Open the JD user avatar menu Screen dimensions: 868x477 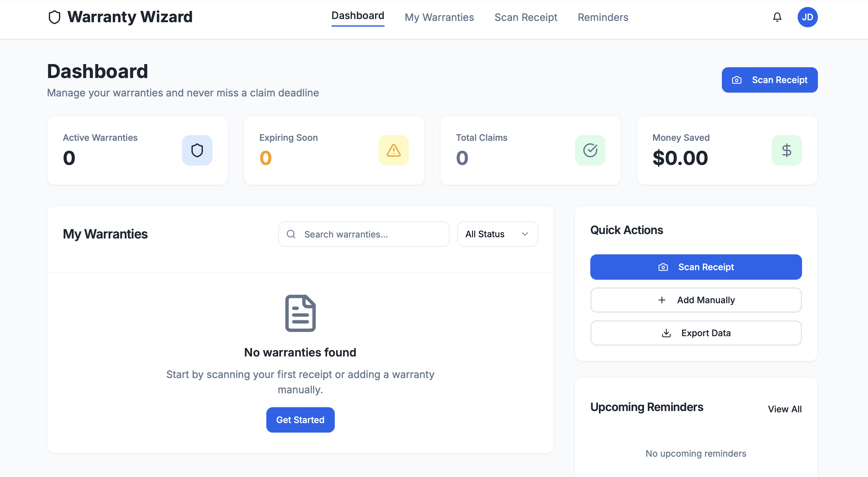click(x=807, y=17)
